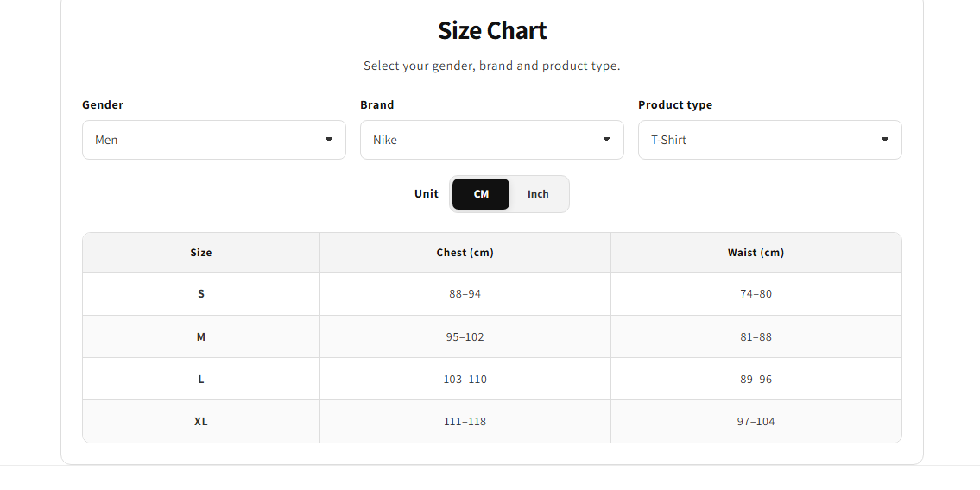Click the Size column header
This screenshot has height=490, width=980.
tap(201, 253)
